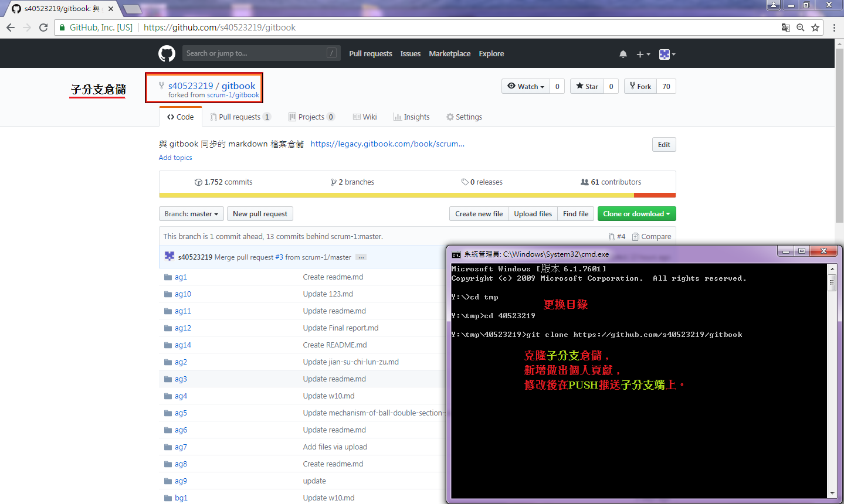Open the ag3 folder
Viewport: 844px width, 504px height.
pos(181,379)
